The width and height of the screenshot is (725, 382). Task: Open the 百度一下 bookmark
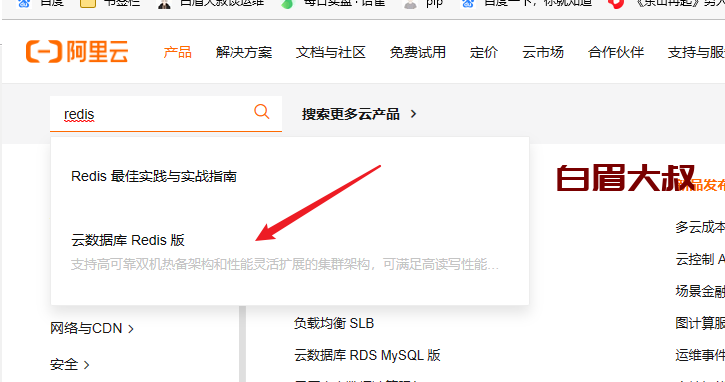[x=528, y=4]
